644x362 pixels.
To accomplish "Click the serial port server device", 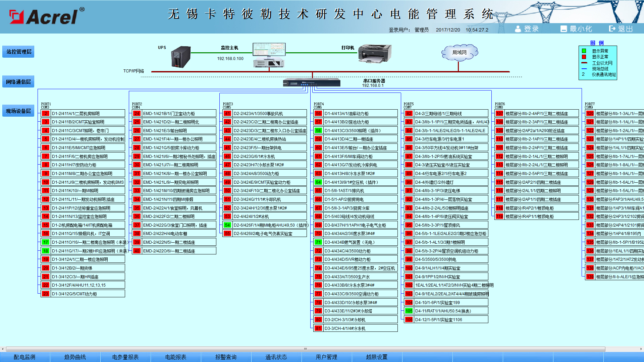I will [312, 82].
